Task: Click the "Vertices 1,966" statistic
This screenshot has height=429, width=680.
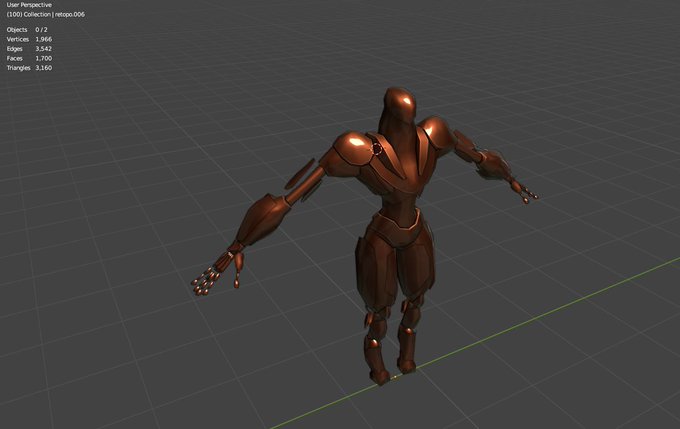Action: point(29,39)
